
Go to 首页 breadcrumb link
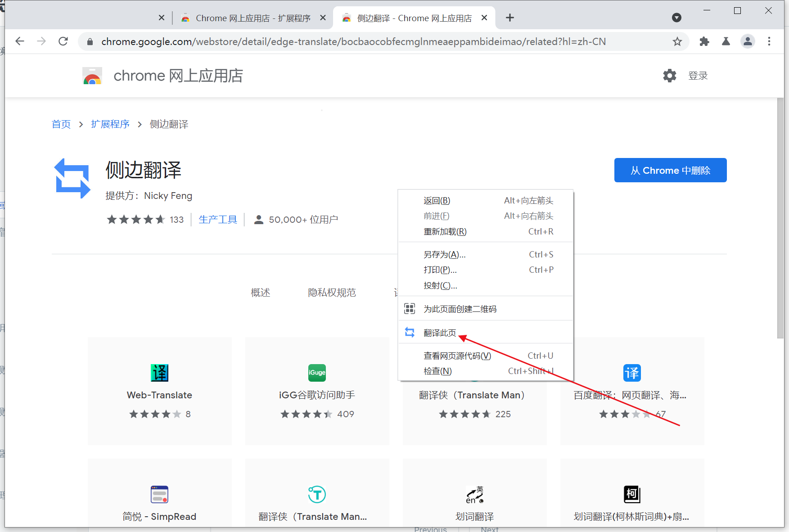(x=61, y=124)
